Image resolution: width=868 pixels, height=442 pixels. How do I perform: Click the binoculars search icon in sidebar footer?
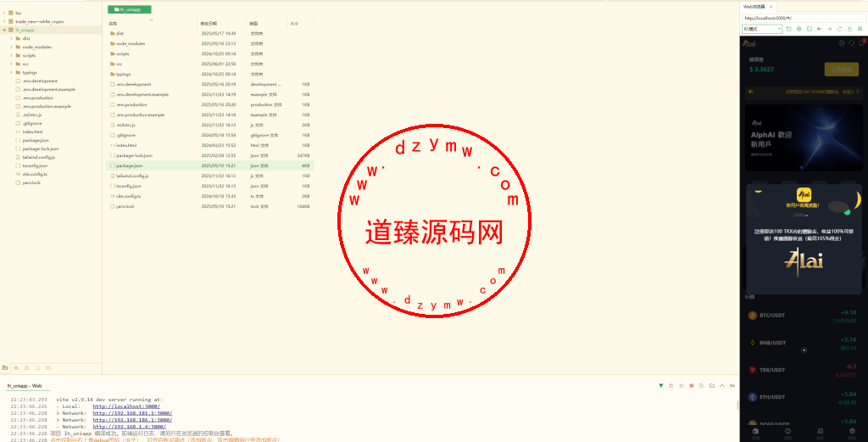[15, 368]
